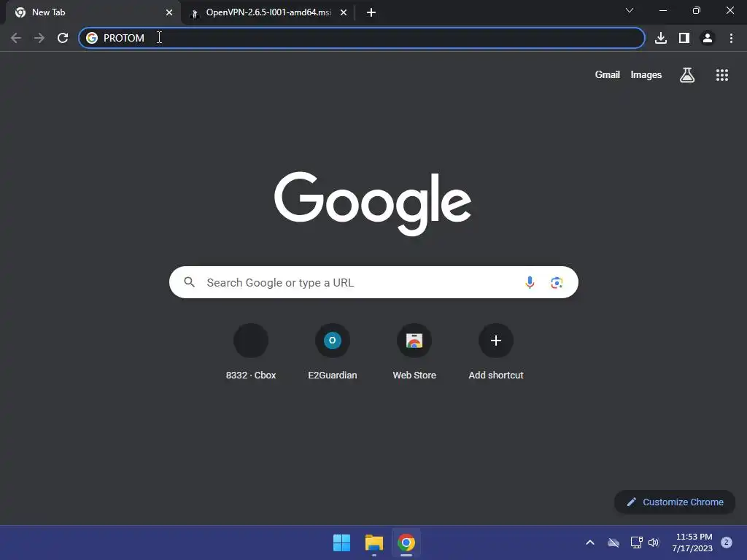Image resolution: width=747 pixels, height=560 pixels.
Task: Open the Search Labs flask icon
Action: pos(687,75)
